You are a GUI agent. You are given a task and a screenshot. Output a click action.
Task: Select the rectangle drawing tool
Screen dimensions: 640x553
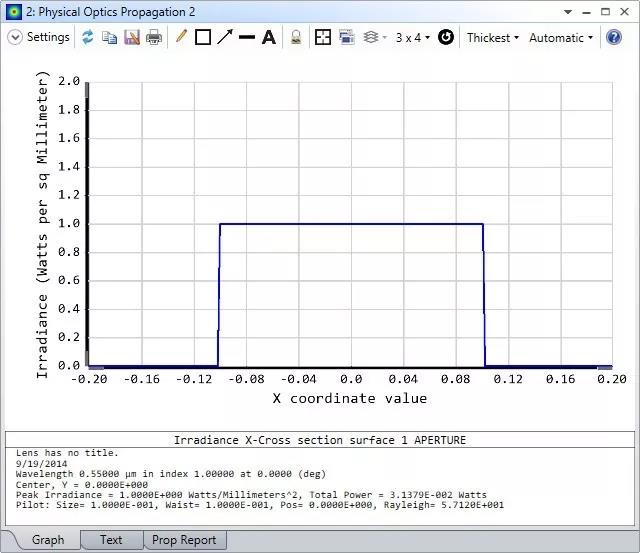pos(203,37)
